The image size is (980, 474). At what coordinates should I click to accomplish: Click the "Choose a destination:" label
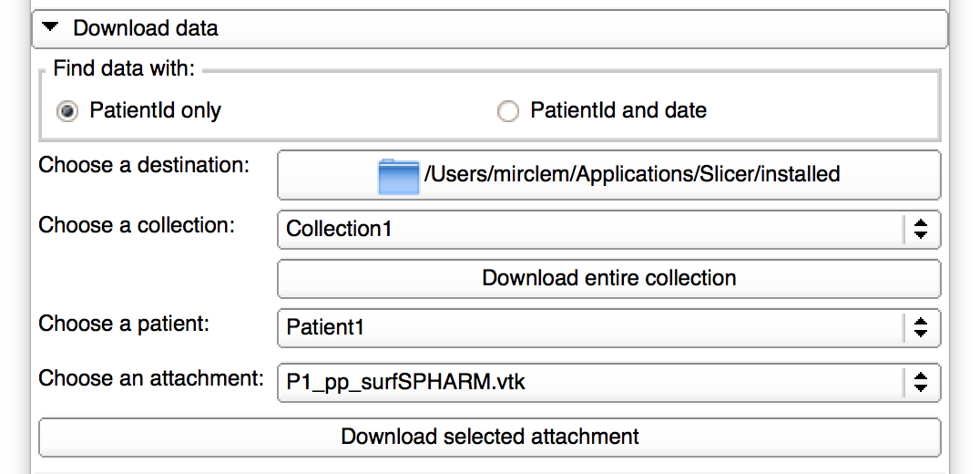click(x=144, y=166)
